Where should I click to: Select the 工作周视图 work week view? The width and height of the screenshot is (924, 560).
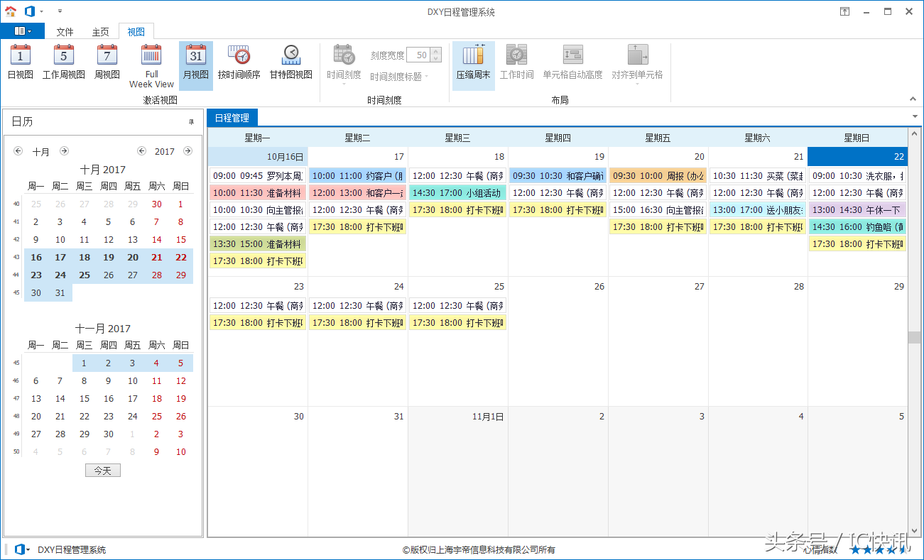tap(63, 62)
